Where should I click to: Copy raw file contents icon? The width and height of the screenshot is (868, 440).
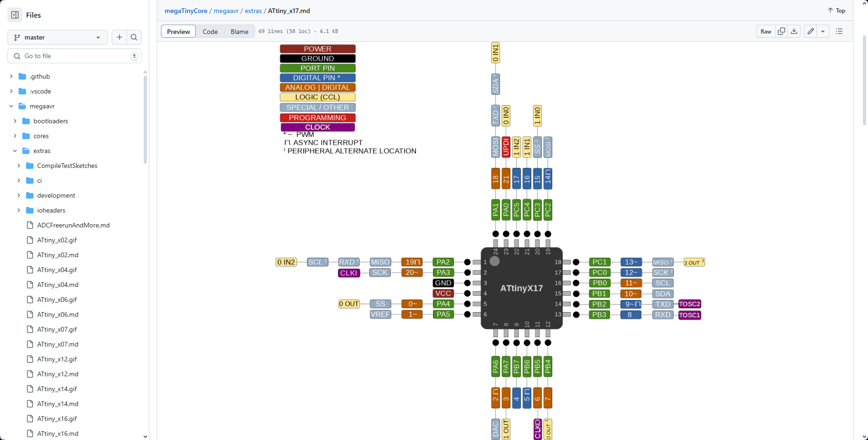click(781, 31)
